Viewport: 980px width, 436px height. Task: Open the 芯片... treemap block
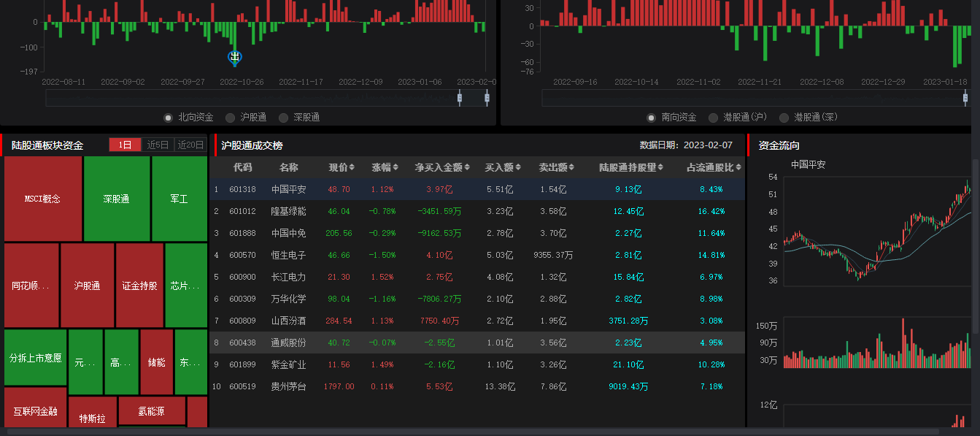186,286
